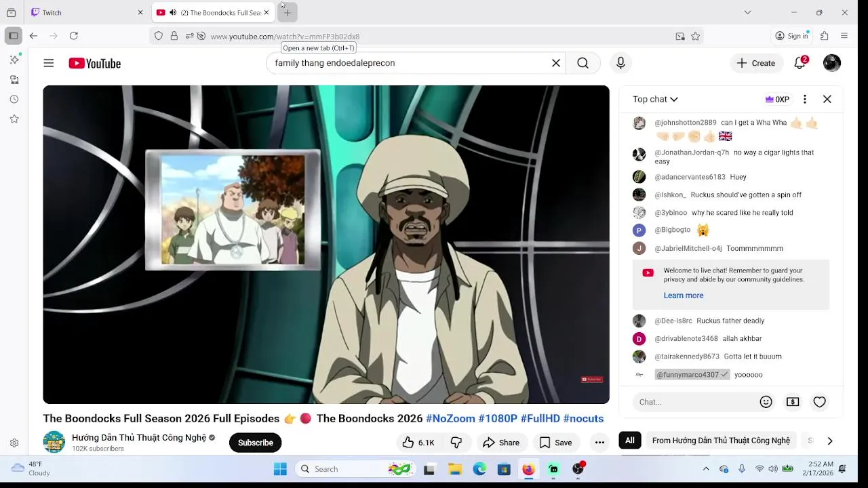Open site permissions icon in address bar

point(190,37)
